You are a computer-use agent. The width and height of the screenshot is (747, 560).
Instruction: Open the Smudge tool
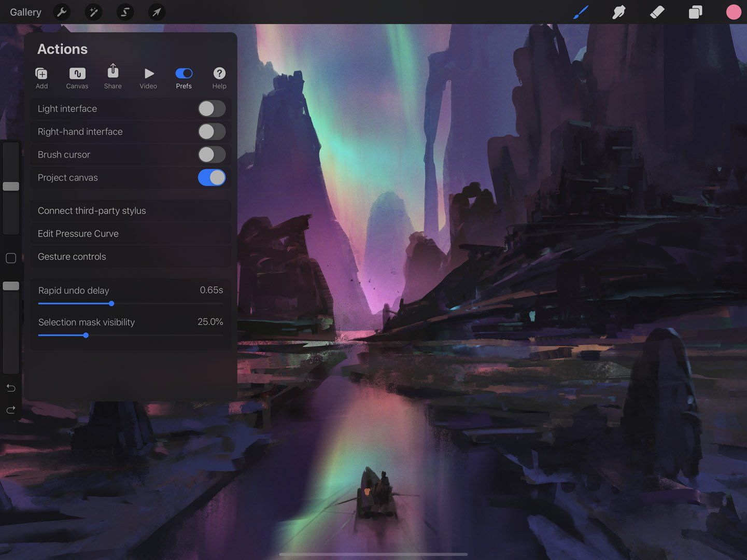click(x=619, y=12)
